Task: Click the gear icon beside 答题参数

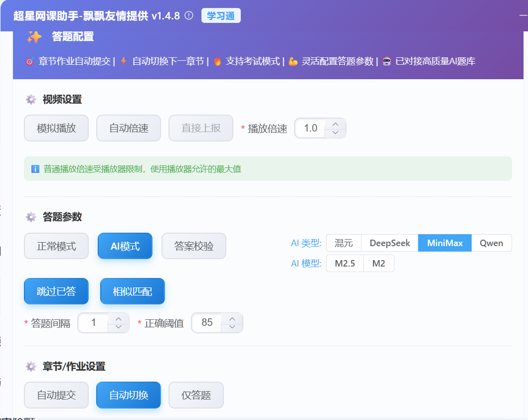Action: coord(30,217)
